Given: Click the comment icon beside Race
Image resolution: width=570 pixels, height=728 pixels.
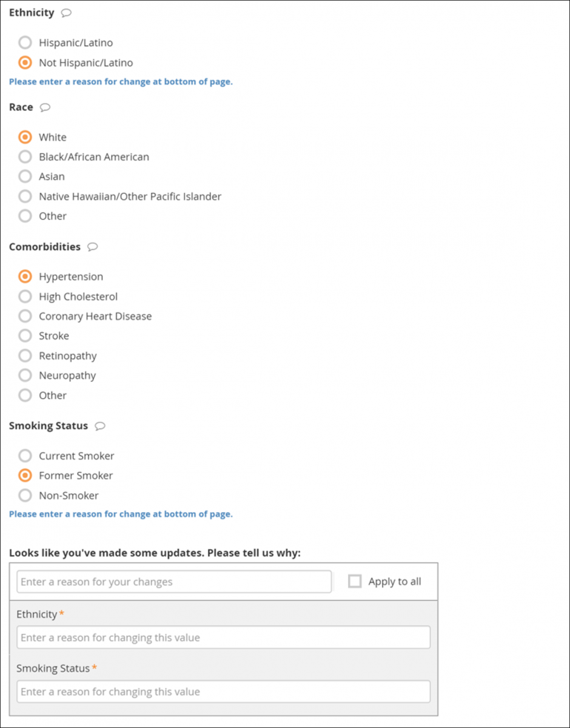Looking at the screenshot, I should pos(45,107).
